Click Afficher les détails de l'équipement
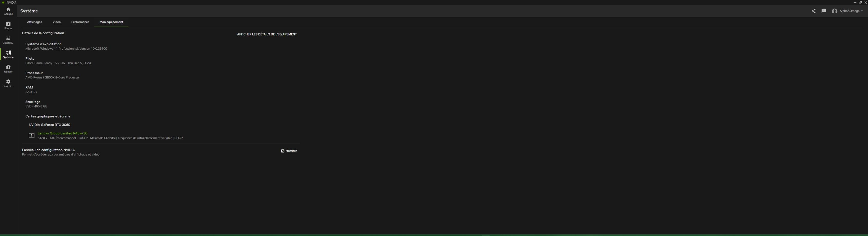This screenshot has height=236, width=868. [x=267, y=34]
